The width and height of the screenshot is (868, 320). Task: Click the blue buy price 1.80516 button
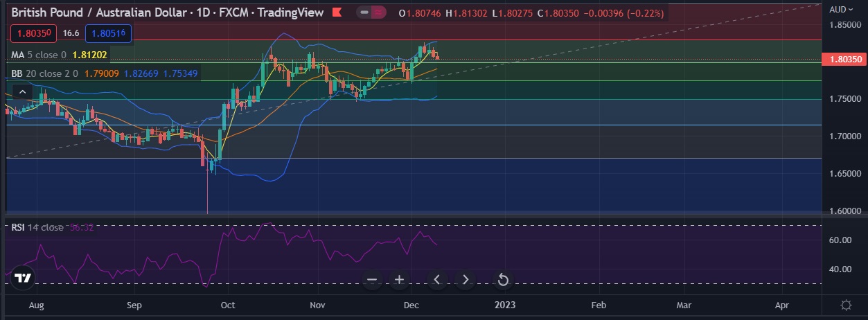[107, 33]
